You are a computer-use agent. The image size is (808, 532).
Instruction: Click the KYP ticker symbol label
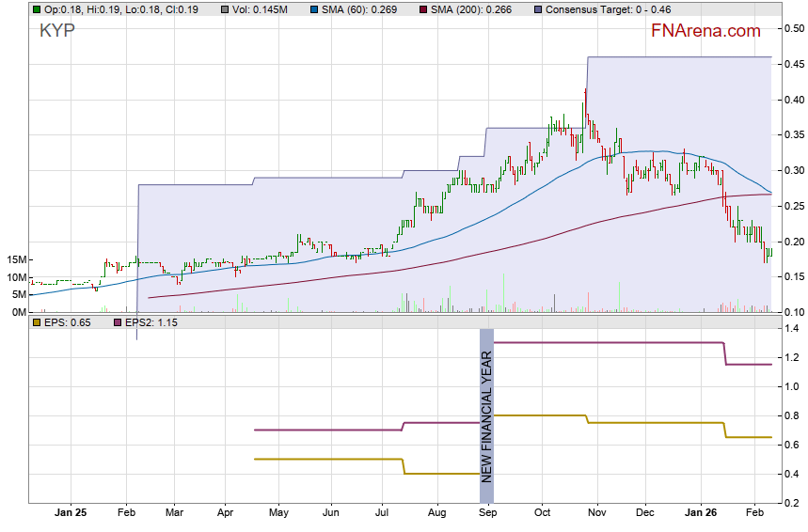(56, 30)
